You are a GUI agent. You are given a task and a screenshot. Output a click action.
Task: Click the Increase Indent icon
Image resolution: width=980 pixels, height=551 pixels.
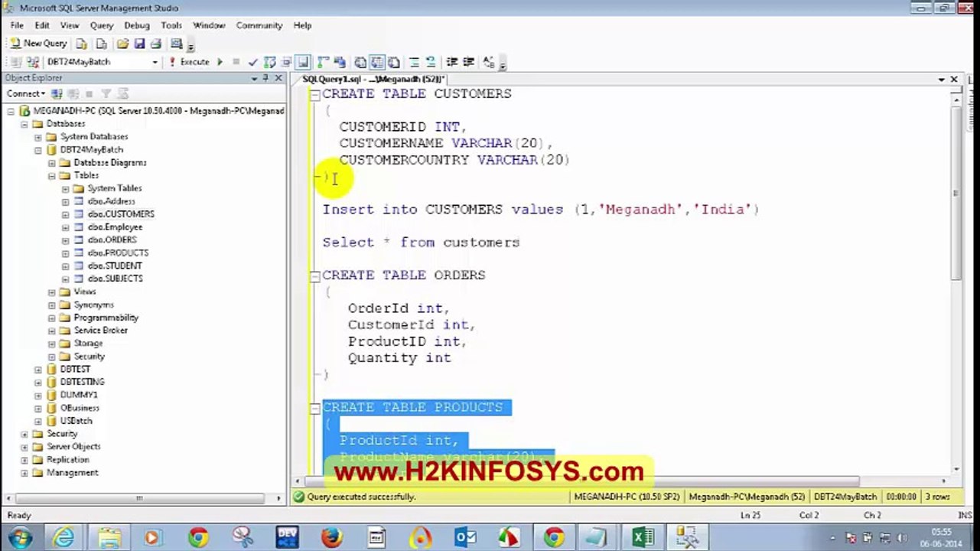[x=468, y=62]
